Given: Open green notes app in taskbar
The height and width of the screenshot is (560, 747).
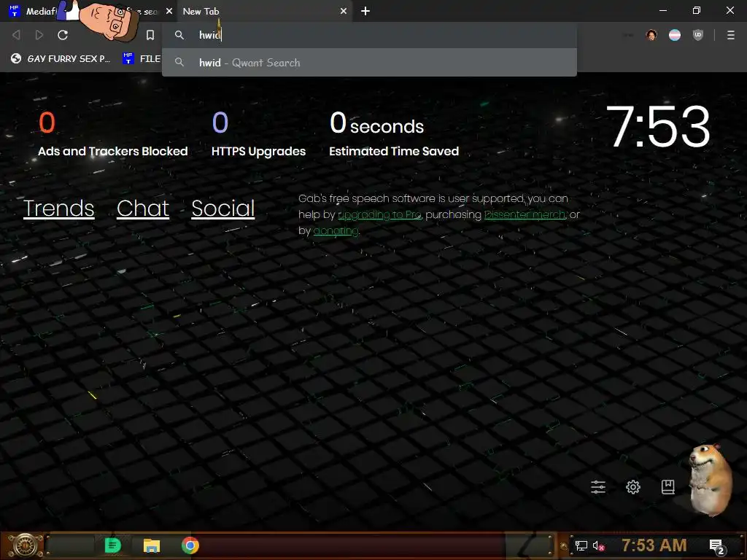Looking at the screenshot, I should (x=113, y=545).
